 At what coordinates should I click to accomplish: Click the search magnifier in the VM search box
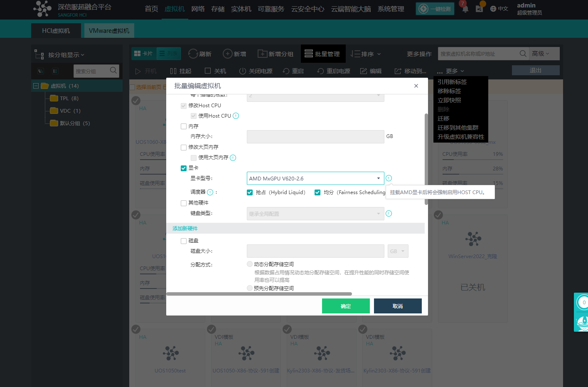523,54
